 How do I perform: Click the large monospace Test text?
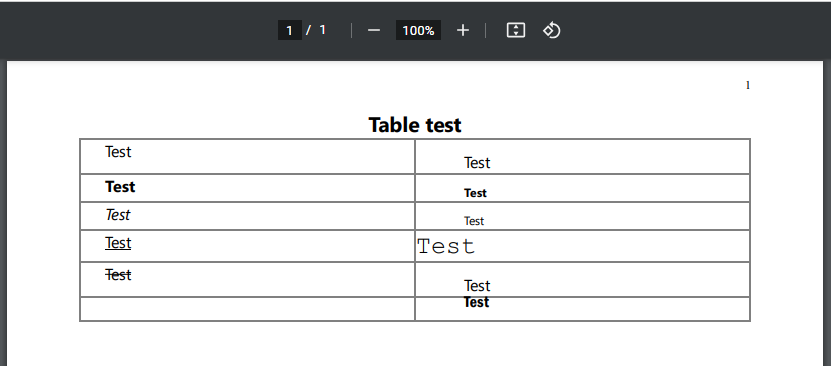446,246
